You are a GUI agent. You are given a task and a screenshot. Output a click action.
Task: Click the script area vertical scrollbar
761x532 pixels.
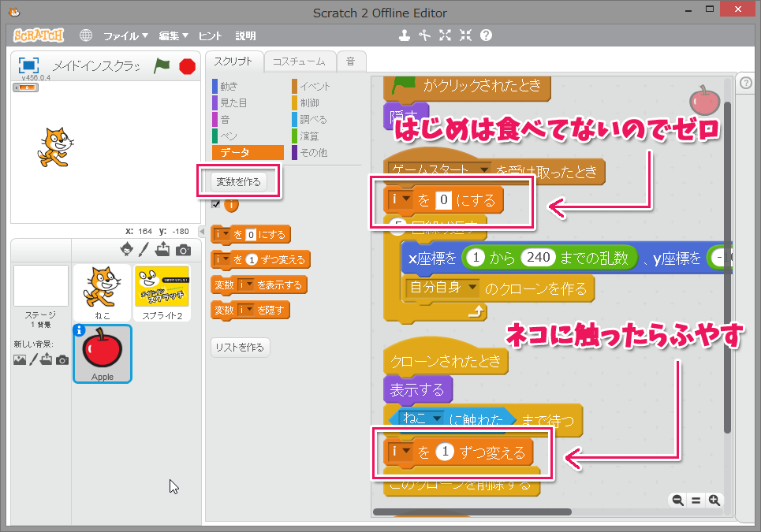[x=727, y=268]
